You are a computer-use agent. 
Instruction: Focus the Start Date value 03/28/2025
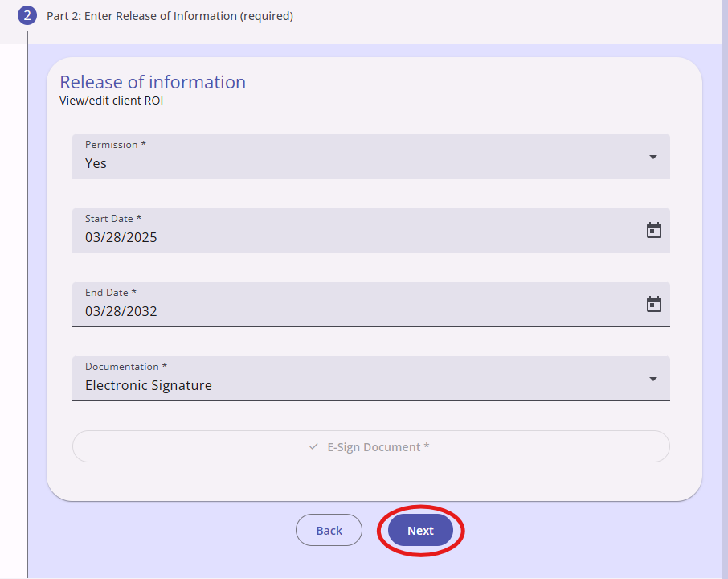tap(121, 237)
